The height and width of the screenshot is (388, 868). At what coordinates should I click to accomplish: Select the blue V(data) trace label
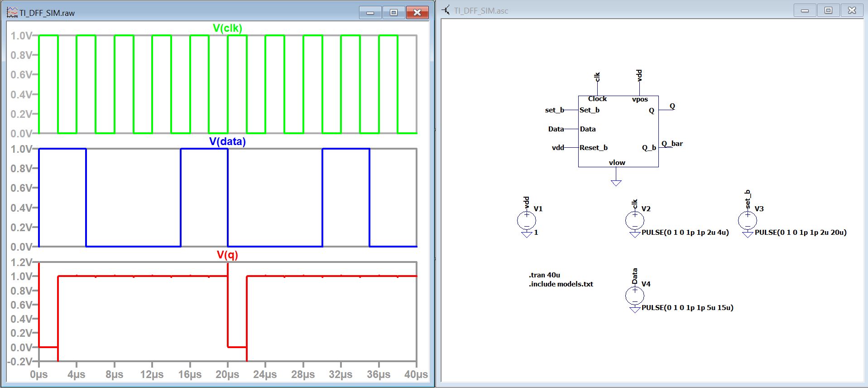click(227, 141)
